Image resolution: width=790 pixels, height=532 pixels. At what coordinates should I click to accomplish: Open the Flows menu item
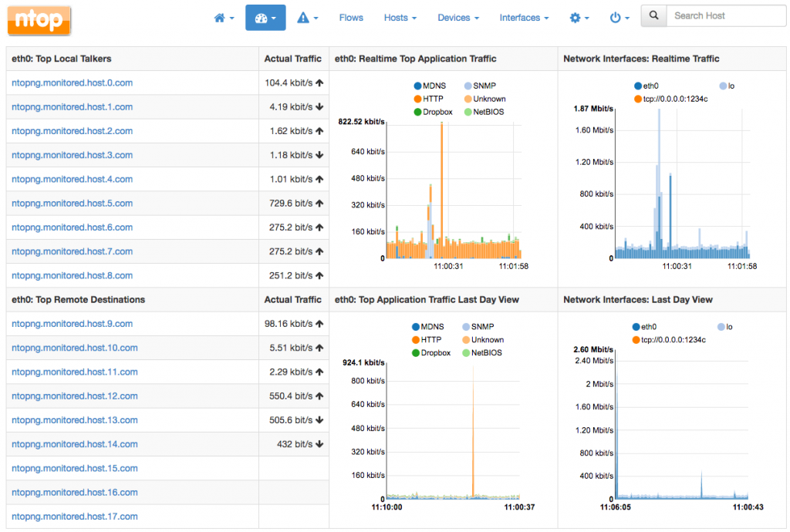(351, 18)
